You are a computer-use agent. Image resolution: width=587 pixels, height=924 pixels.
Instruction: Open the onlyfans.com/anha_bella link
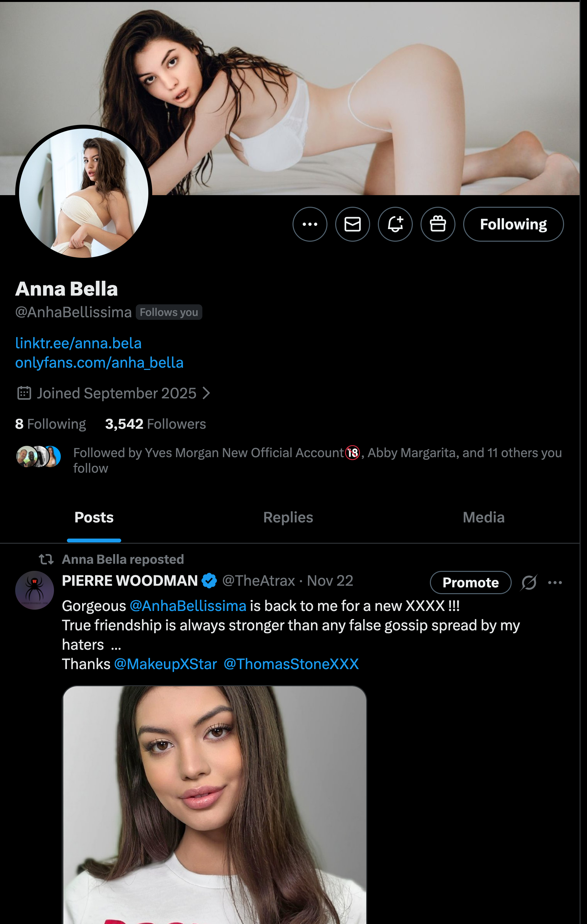(x=99, y=362)
